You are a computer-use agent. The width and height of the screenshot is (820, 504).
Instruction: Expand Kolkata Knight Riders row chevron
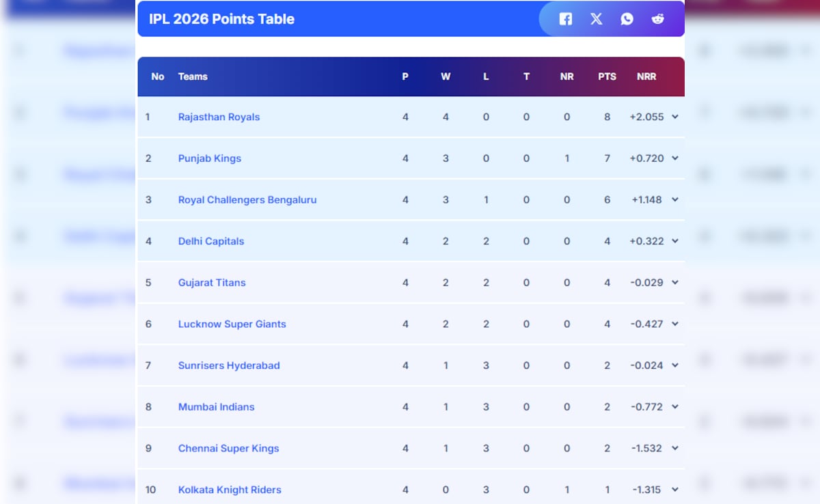point(675,490)
